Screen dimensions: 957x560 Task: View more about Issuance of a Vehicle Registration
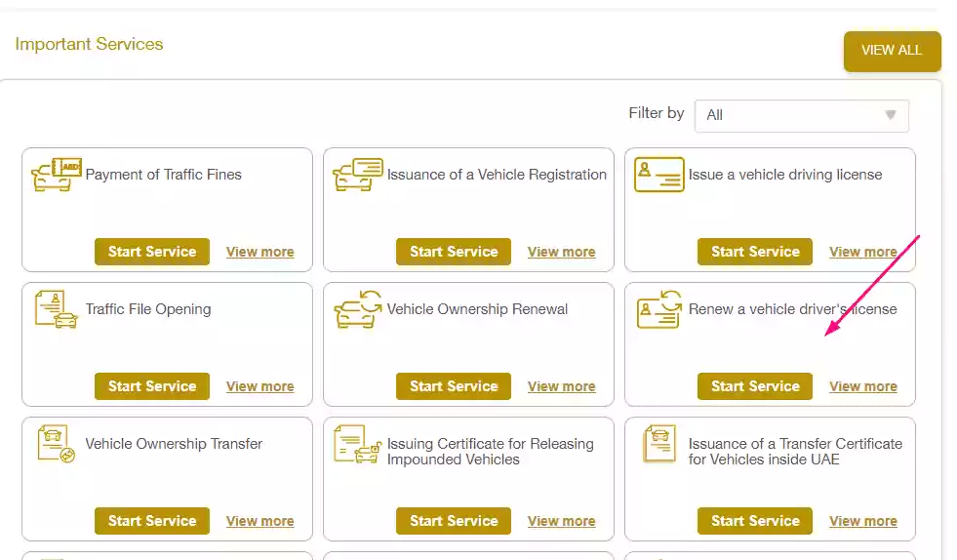562,252
